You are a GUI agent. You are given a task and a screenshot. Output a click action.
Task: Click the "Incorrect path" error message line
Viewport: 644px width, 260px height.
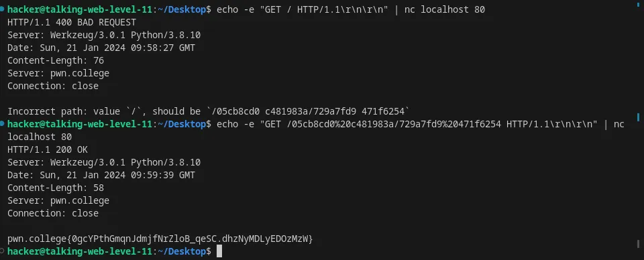(x=209, y=111)
